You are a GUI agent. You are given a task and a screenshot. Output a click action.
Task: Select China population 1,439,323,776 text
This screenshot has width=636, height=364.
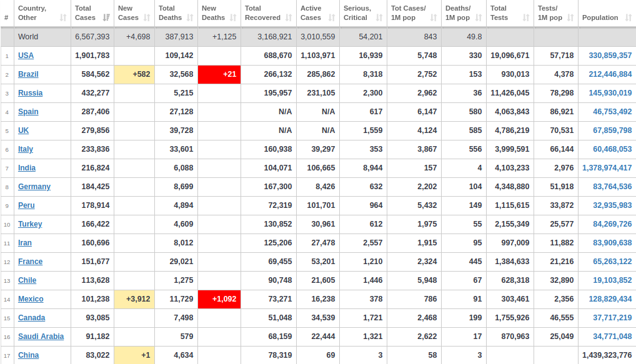pyautogui.click(x=607, y=355)
